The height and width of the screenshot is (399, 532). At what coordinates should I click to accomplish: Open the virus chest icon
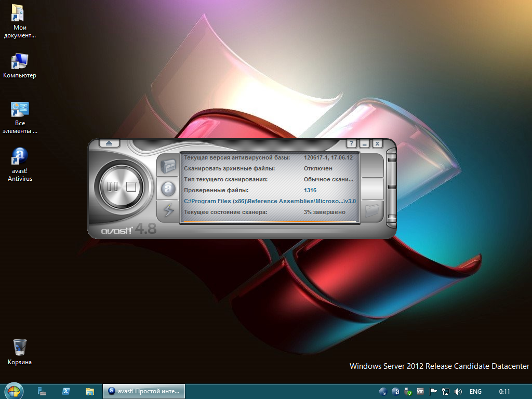click(x=168, y=166)
